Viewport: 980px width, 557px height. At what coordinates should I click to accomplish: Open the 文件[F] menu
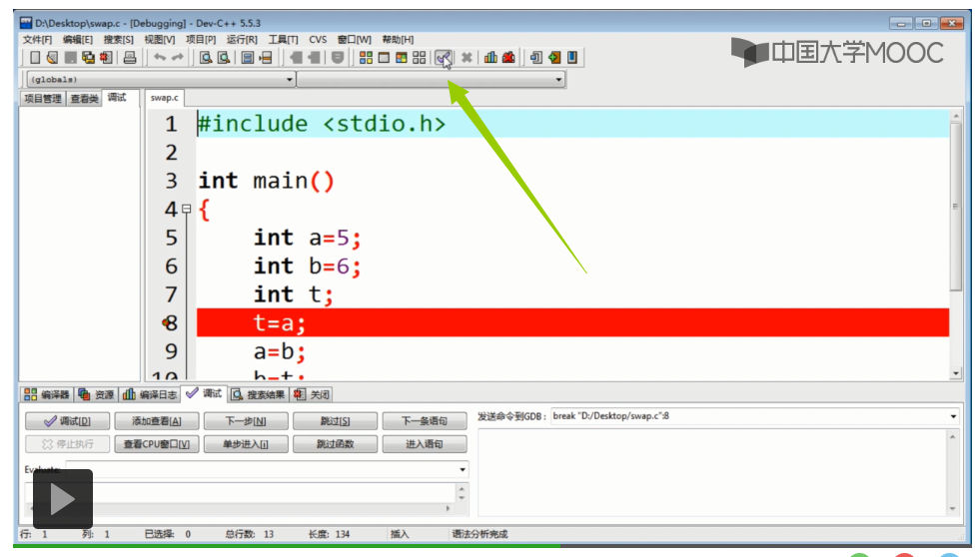coord(37,39)
